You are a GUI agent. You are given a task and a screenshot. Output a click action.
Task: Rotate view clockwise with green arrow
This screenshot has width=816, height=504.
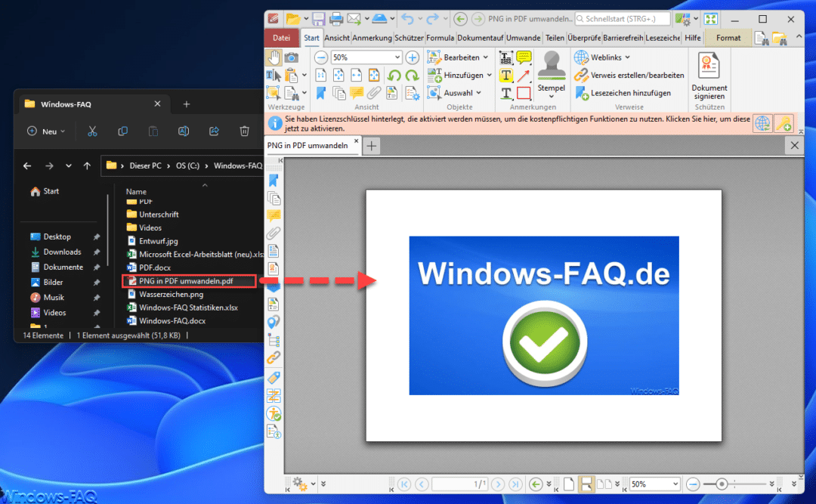pos(413,76)
